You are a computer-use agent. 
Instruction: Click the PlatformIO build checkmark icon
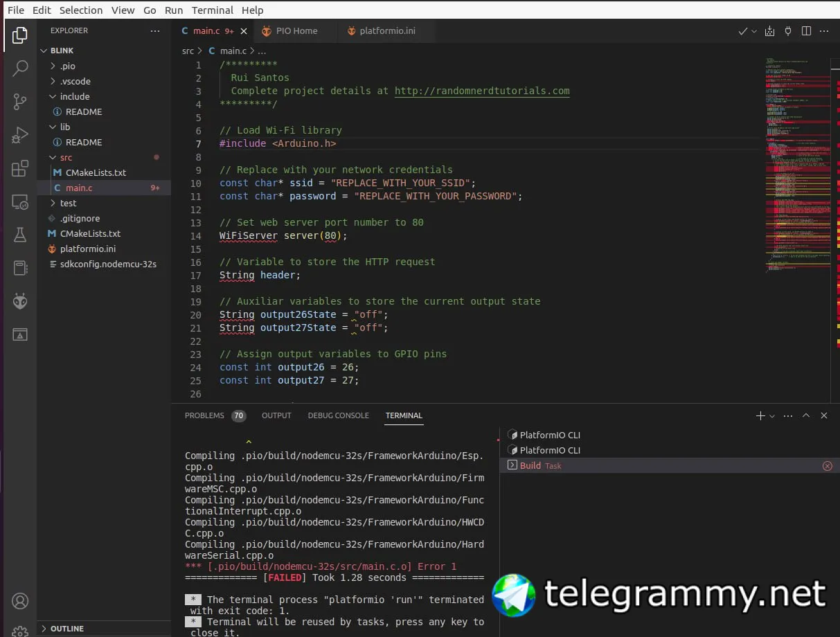point(742,31)
